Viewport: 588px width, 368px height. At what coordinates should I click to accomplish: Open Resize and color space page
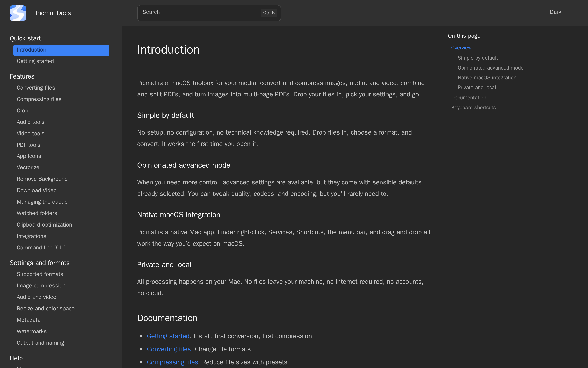click(x=46, y=308)
